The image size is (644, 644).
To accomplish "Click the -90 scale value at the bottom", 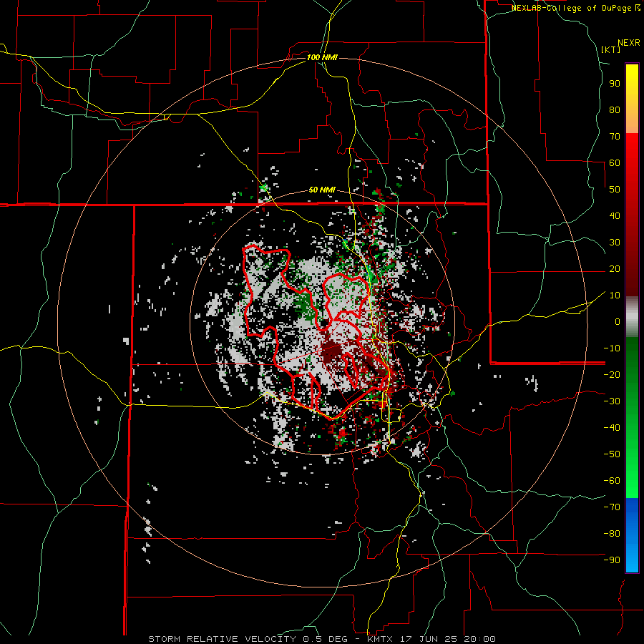I will [612, 560].
